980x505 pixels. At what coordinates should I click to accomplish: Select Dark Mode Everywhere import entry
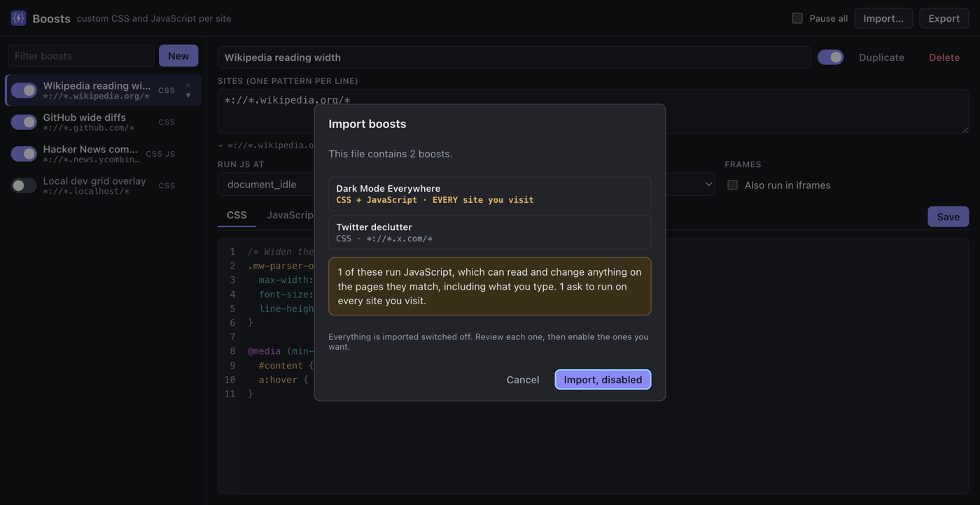point(489,194)
